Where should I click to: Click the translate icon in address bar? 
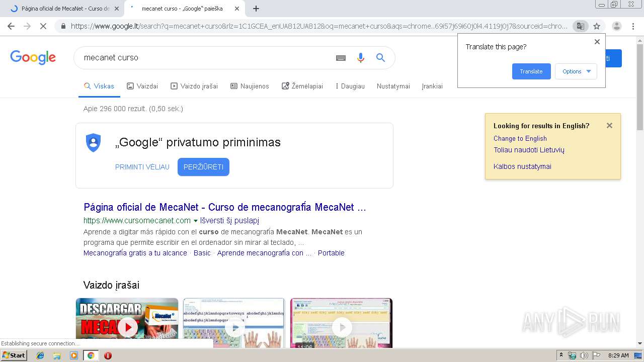coord(580,26)
